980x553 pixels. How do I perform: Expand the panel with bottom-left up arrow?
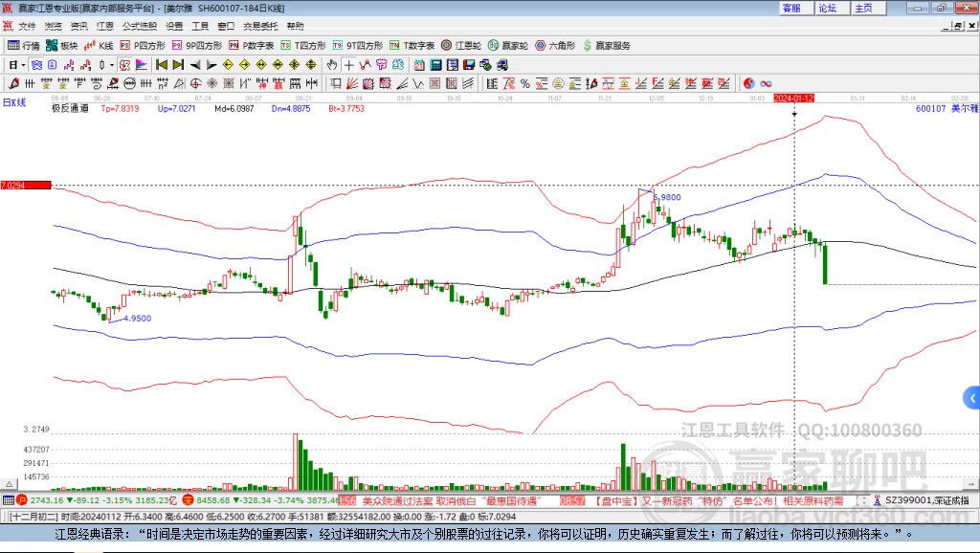click(9, 484)
